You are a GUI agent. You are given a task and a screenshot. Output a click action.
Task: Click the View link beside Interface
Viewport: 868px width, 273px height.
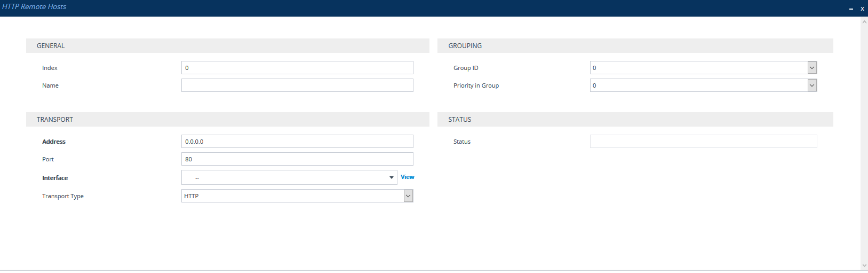point(407,177)
